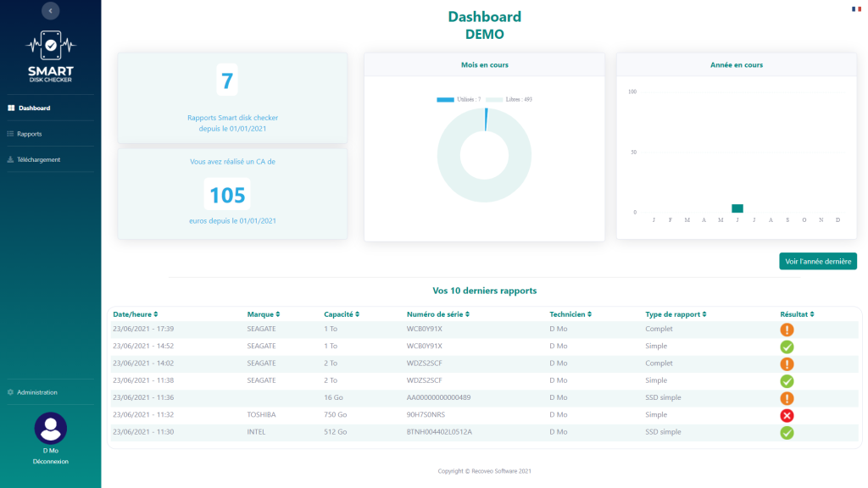Screen dimensions: 868x488
Task: Click the Voir l'année dernière button
Action: (x=817, y=262)
